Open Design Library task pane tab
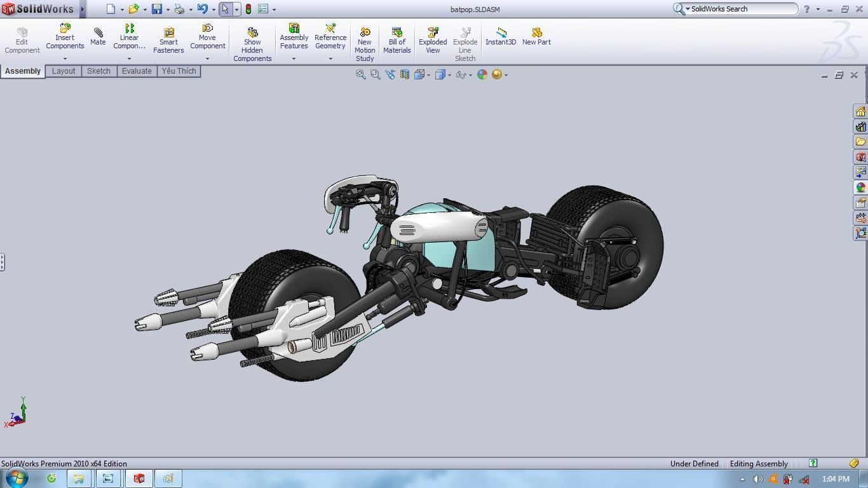 pyautogui.click(x=860, y=126)
